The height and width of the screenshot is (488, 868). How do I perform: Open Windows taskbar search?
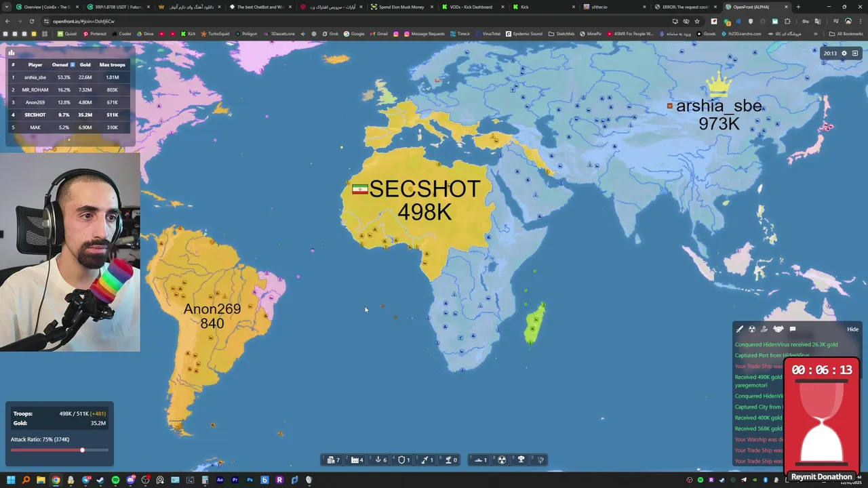coord(26,480)
